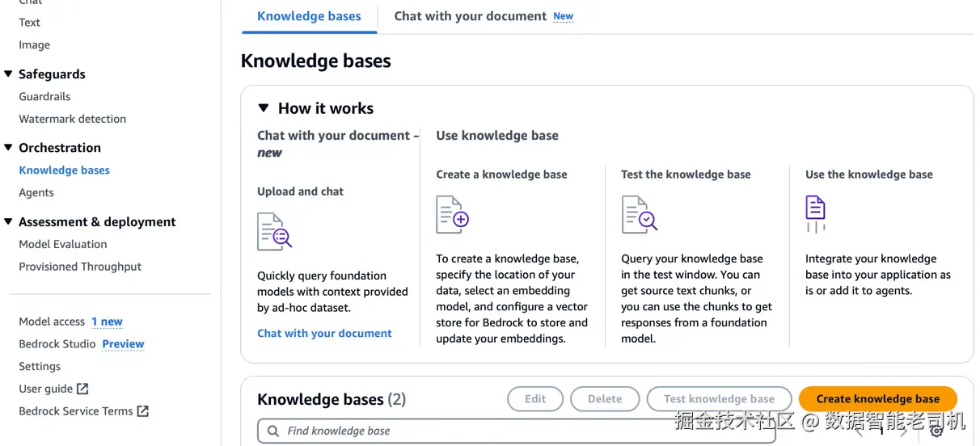This screenshot has width=980, height=446.
Task: Open Bedrock Studio in the sidebar
Action: [57, 343]
